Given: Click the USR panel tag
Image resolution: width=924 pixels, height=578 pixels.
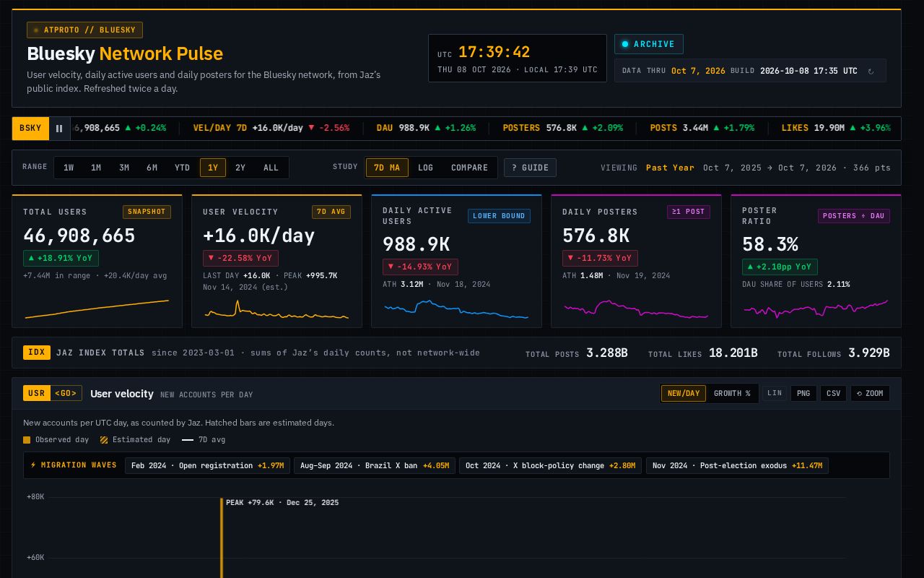Looking at the screenshot, I should [x=36, y=393].
